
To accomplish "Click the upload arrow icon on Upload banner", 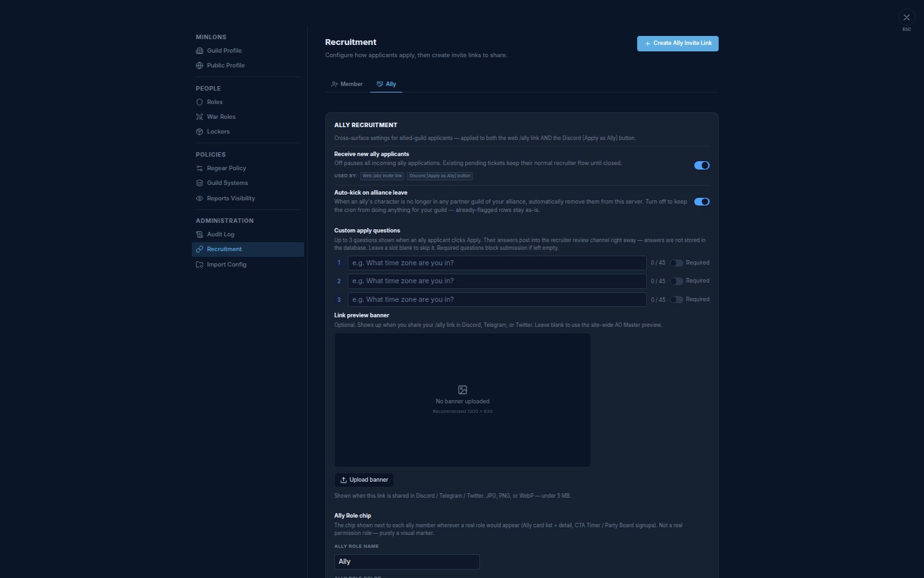I will pyautogui.click(x=343, y=480).
